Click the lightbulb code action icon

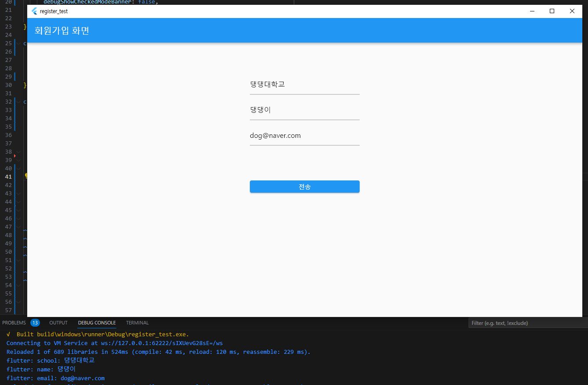tap(26, 176)
